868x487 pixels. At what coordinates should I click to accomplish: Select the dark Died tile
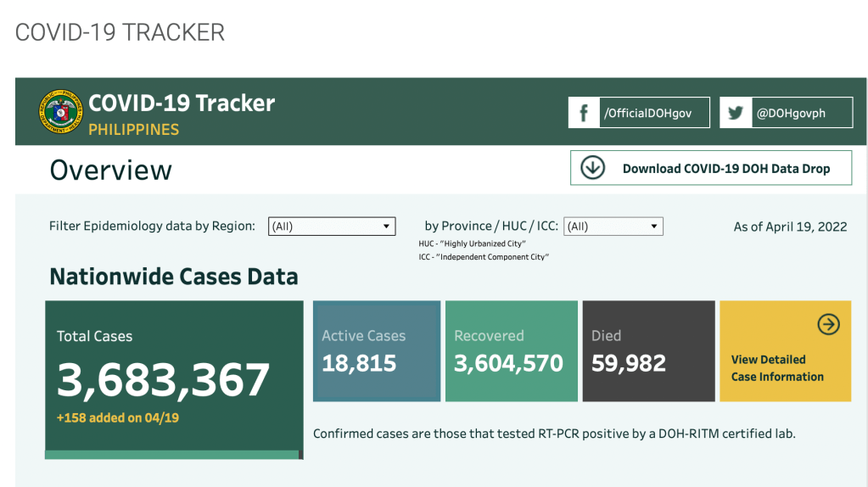tap(648, 350)
